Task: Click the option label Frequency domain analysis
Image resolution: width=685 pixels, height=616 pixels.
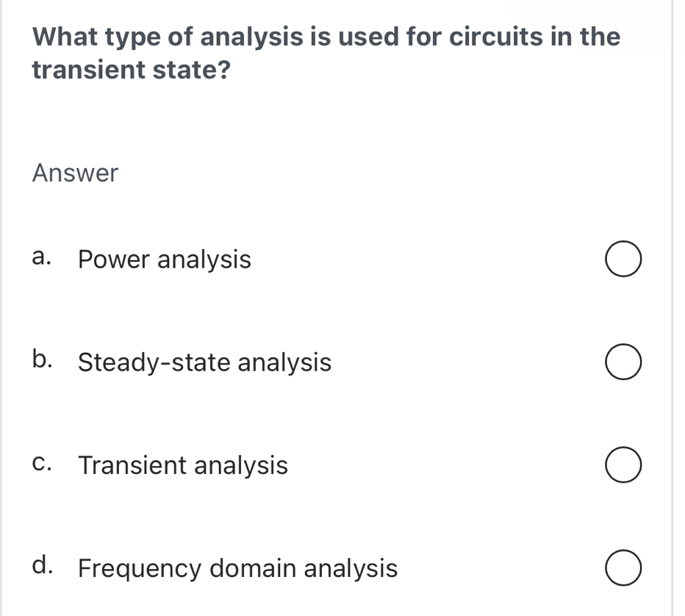Action: click(237, 567)
